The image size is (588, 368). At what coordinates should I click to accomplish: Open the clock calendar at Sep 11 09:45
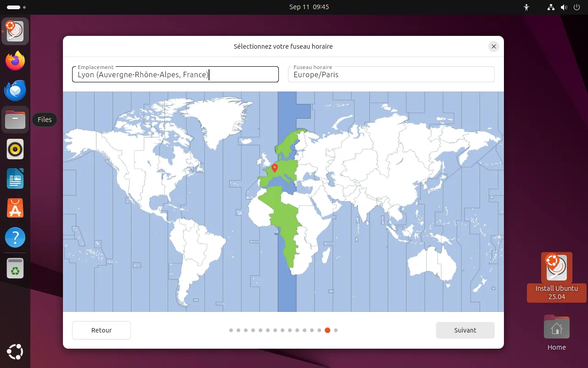point(309,7)
